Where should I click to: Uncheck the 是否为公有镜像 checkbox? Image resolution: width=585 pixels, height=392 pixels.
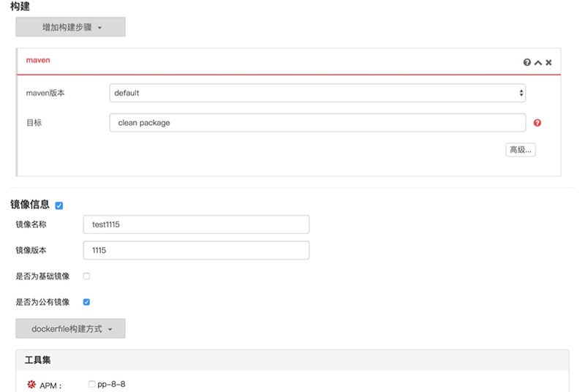[86, 302]
